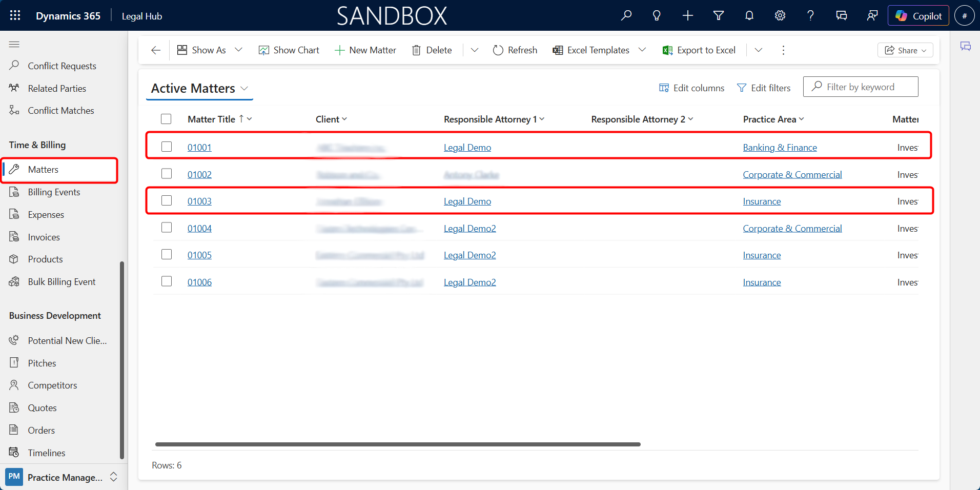
Task: Click Edit filters
Action: pyautogui.click(x=764, y=88)
